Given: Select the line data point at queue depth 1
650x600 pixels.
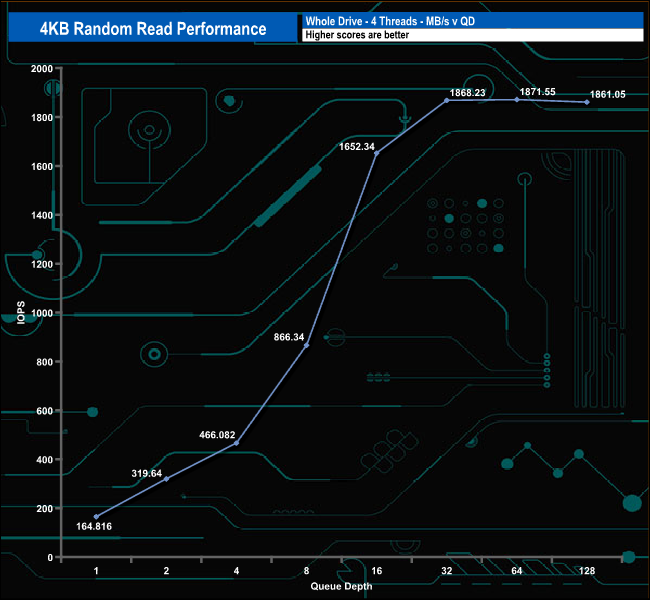Looking at the screenshot, I should 96,516.
